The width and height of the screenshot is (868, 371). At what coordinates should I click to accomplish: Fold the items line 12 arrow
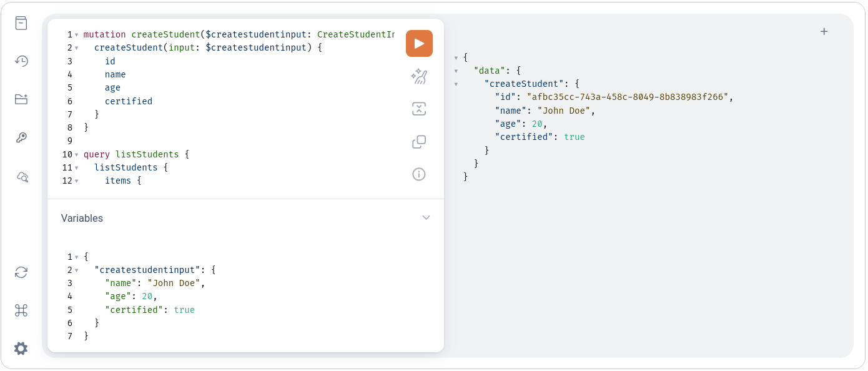coord(76,181)
